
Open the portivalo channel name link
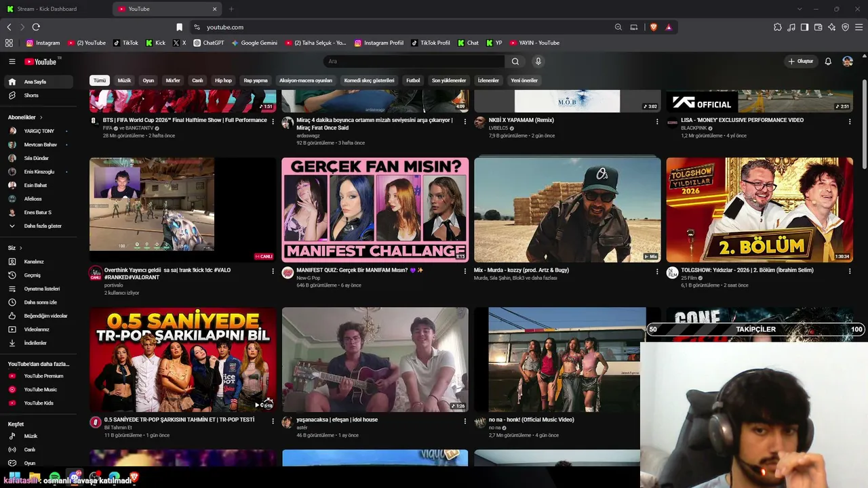point(113,285)
